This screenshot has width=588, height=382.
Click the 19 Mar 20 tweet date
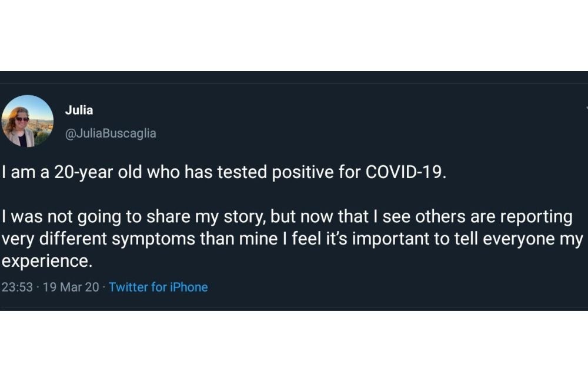pyautogui.click(x=71, y=287)
